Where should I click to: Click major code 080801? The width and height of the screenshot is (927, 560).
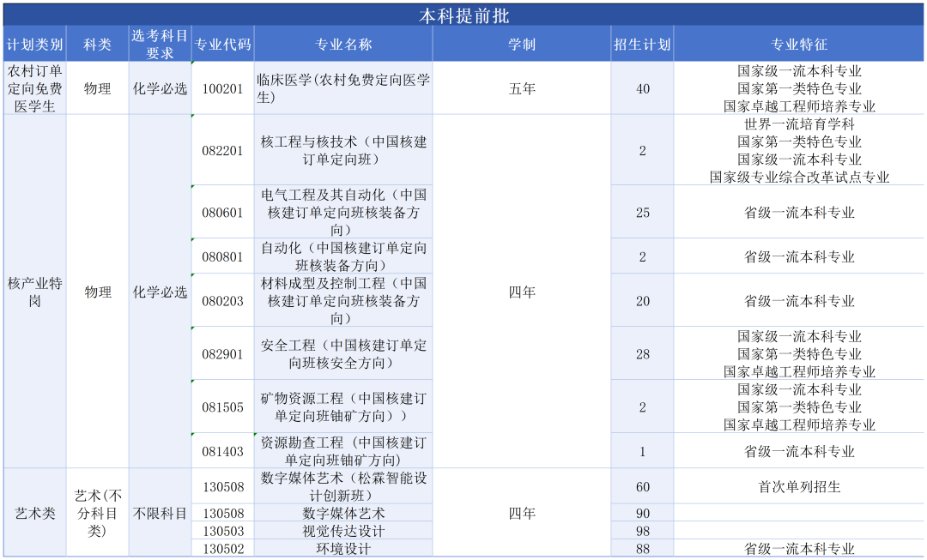pos(223,256)
